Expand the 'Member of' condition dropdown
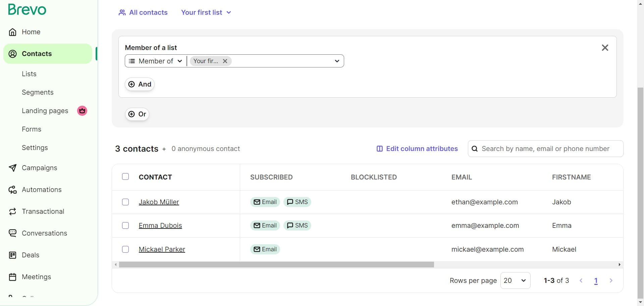Image resolution: width=644 pixels, height=306 pixels. (x=156, y=61)
